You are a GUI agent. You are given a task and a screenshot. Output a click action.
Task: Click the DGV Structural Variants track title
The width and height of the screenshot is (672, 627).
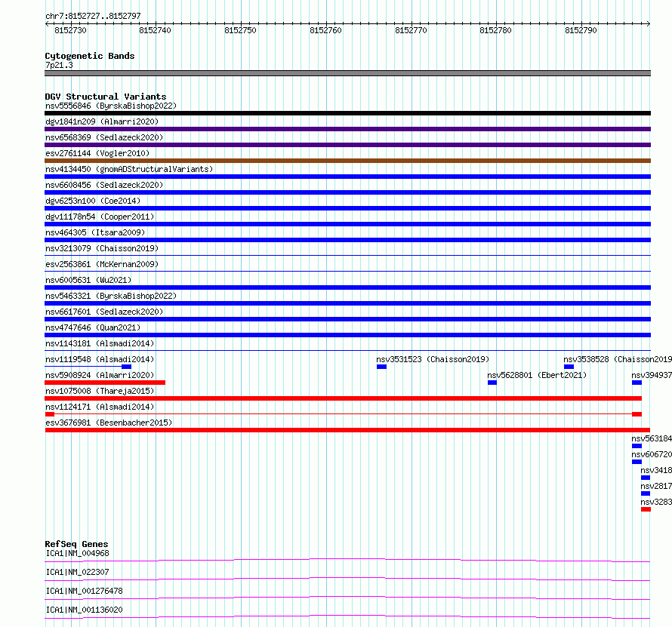click(x=106, y=97)
